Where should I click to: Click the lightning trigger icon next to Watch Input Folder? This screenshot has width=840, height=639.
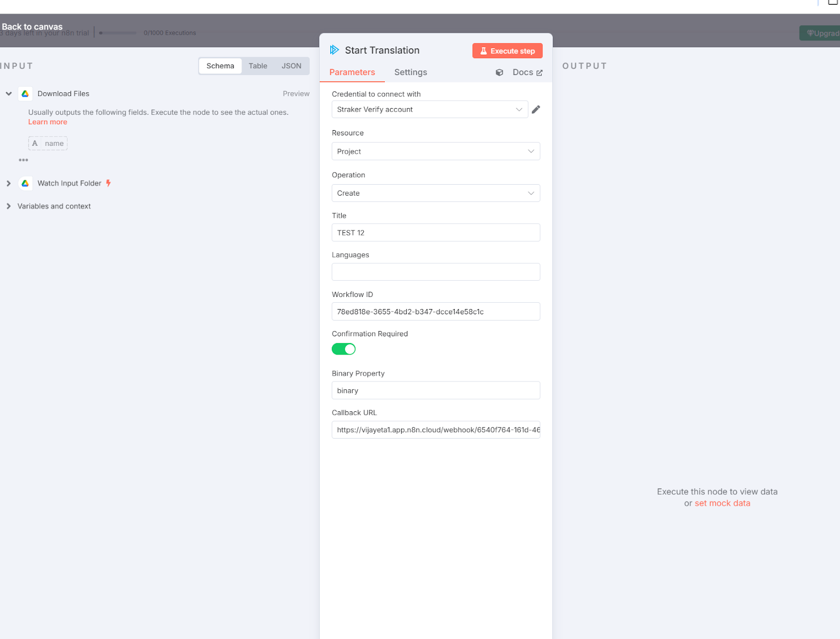coord(108,183)
